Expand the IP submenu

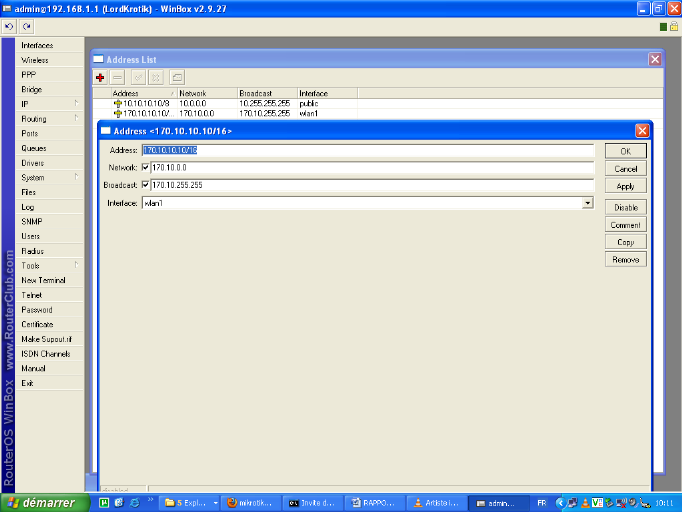click(76, 104)
